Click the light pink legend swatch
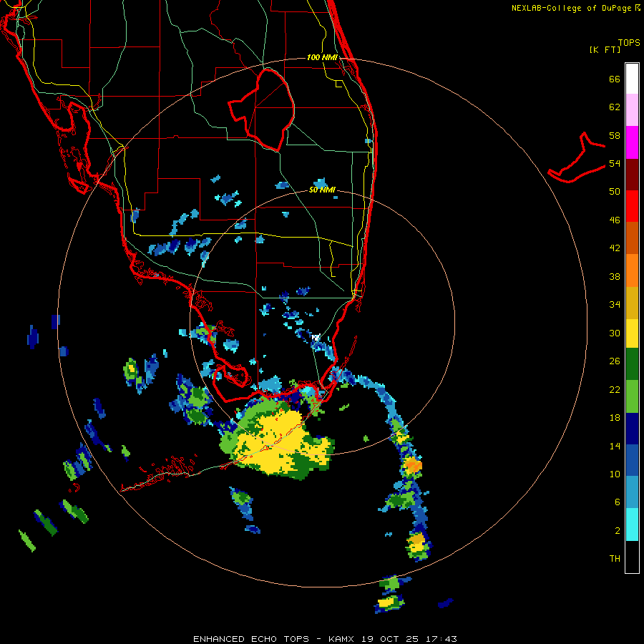The image size is (644, 644). (x=632, y=110)
